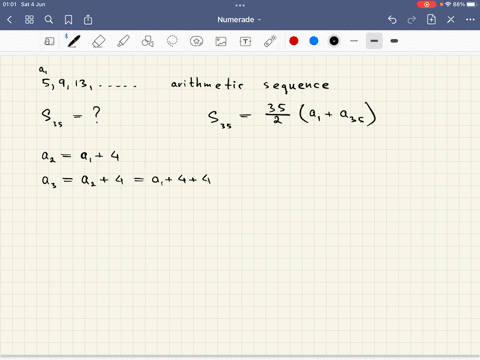Tap the battery indicator in status bar
Viewport: 480px width, 360px height.
[472, 4]
